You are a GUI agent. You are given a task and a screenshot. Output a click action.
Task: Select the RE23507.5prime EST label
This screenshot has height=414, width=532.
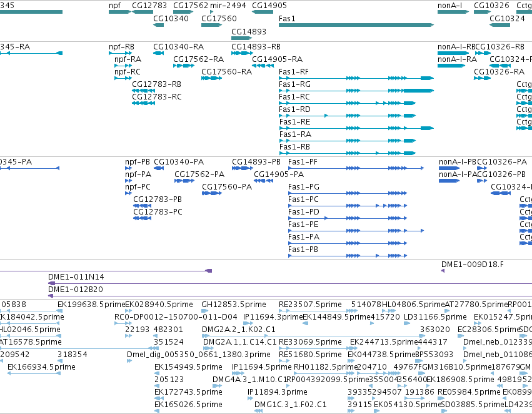[x=310, y=305]
